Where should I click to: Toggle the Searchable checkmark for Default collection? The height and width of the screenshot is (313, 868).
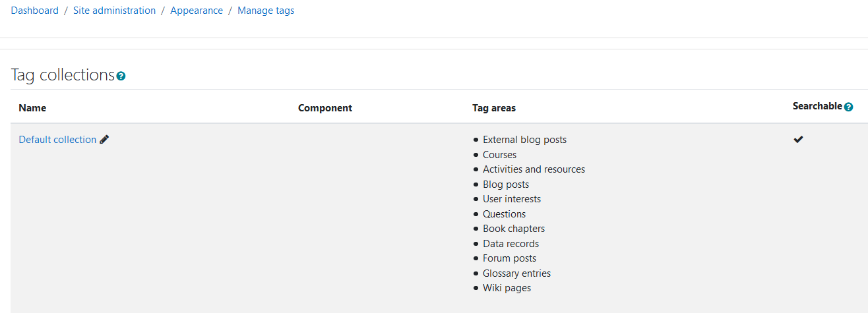click(798, 139)
